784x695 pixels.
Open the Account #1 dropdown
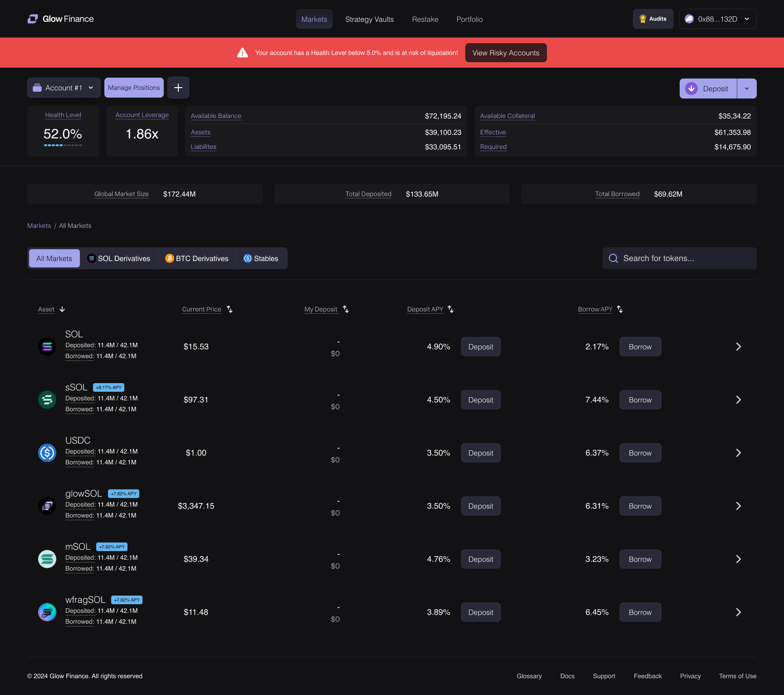coord(64,88)
